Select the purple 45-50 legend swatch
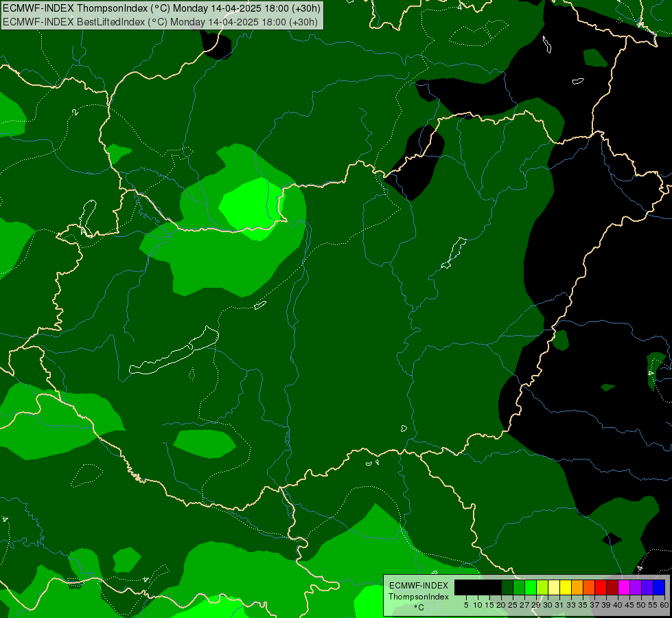 point(636,587)
